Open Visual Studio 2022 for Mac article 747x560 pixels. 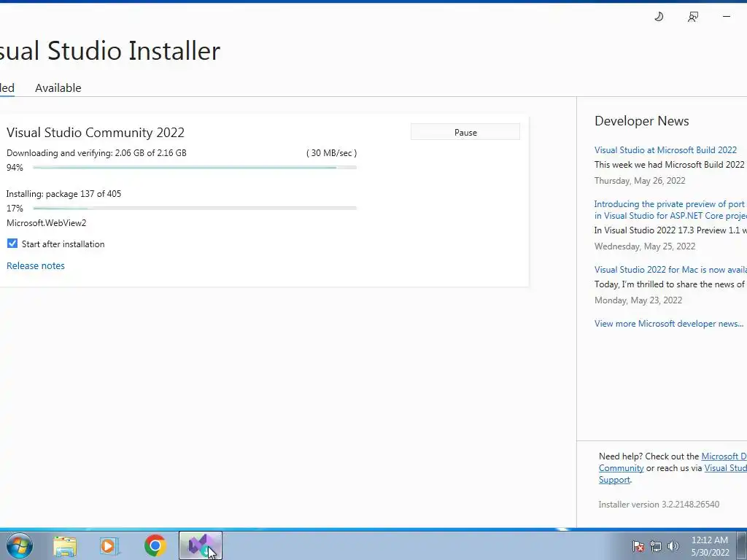click(670, 270)
